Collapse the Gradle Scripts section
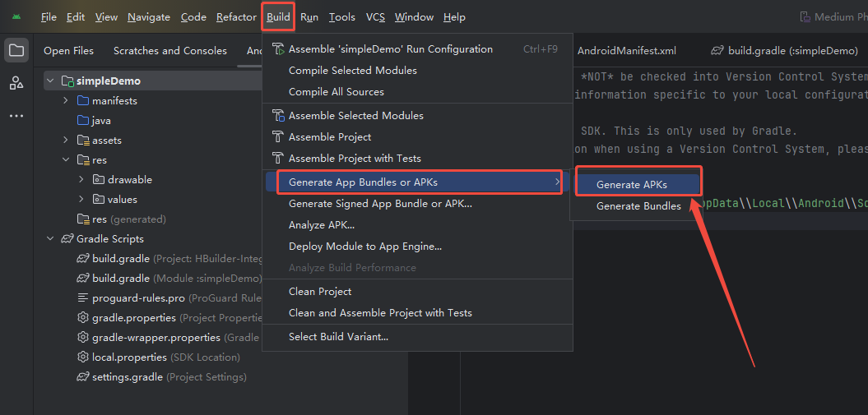This screenshot has width=868, height=415. pyautogui.click(x=51, y=239)
